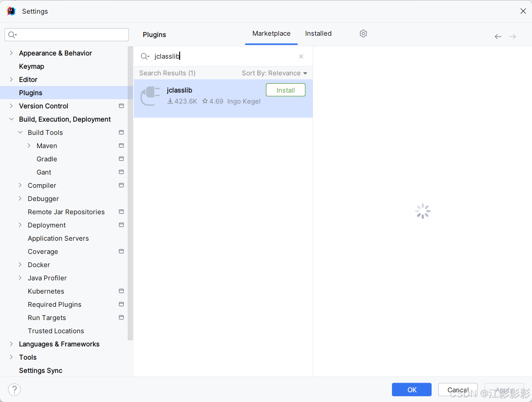Open the plugins gear settings menu

coord(363,33)
